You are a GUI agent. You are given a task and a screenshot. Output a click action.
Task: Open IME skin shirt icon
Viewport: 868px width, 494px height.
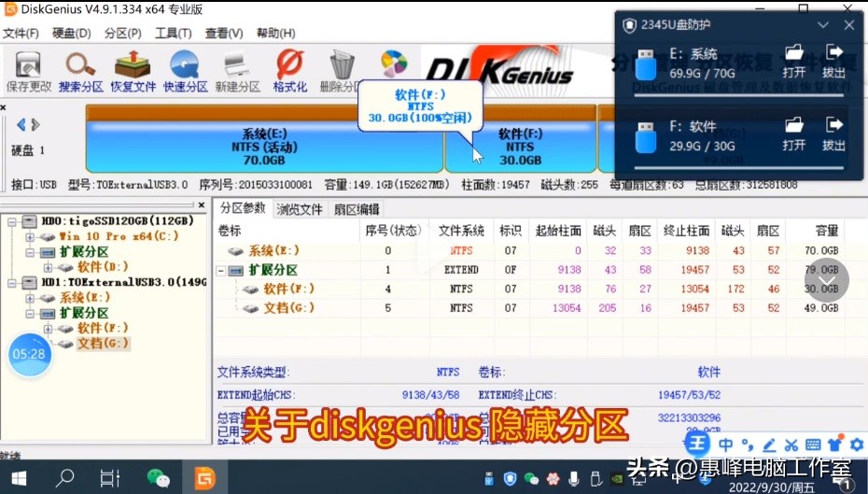click(835, 444)
